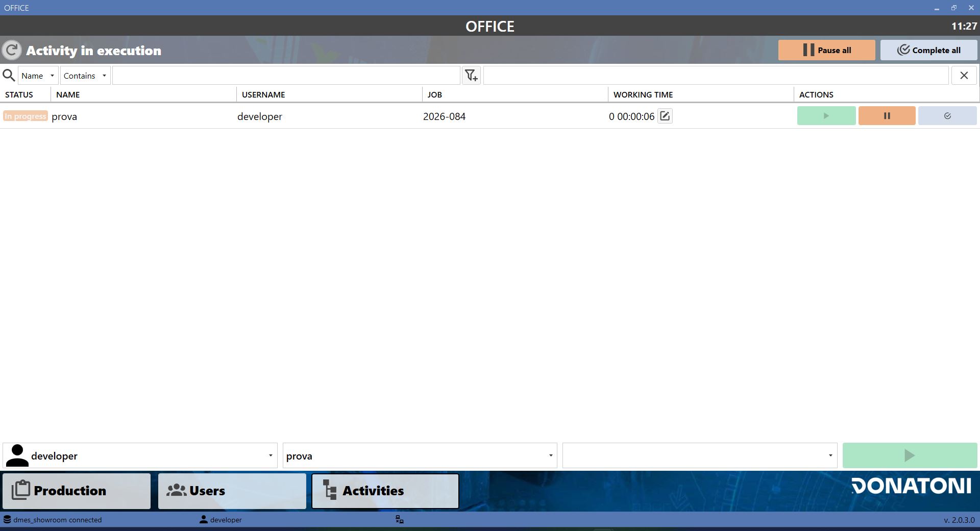Click the In progress status badge
This screenshot has height=531, width=980.
click(x=26, y=116)
